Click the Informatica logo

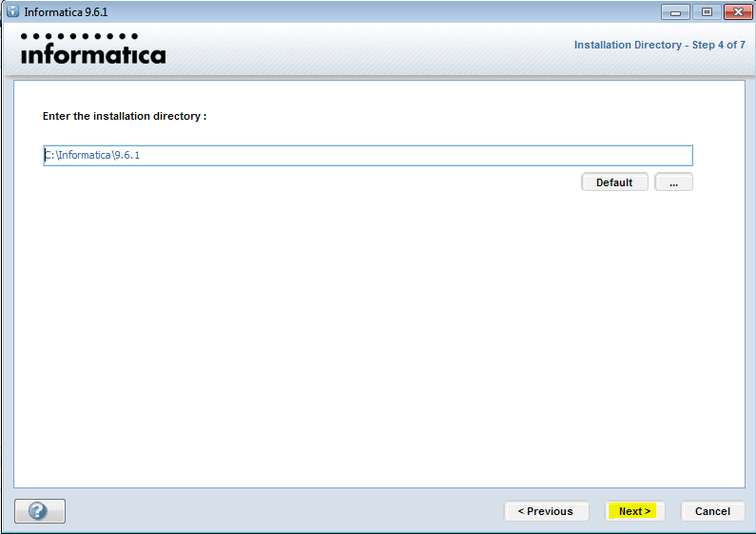tap(93, 48)
